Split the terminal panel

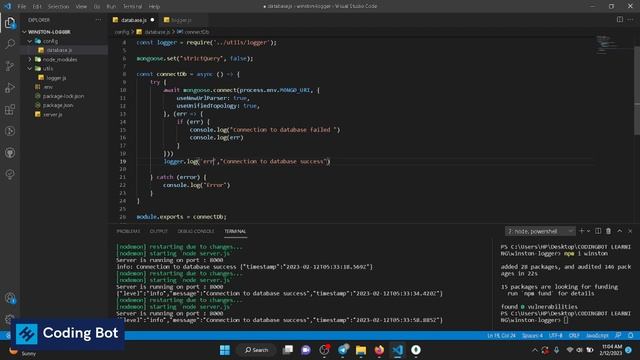[x=598, y=231]
